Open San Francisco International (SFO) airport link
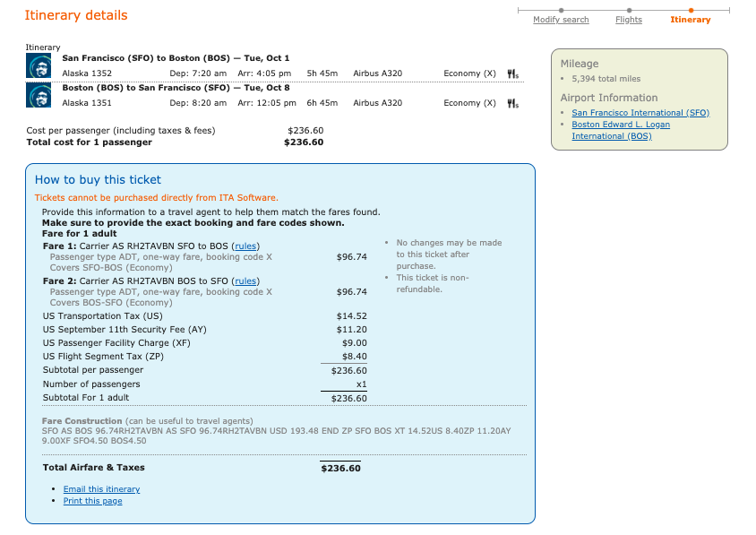756x535 pixels. coord(640,113)
